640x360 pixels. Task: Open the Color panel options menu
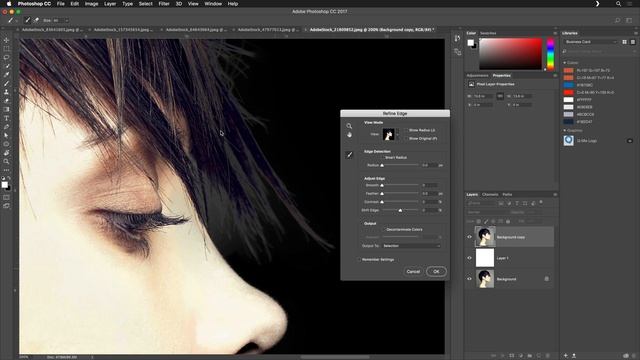555,33
